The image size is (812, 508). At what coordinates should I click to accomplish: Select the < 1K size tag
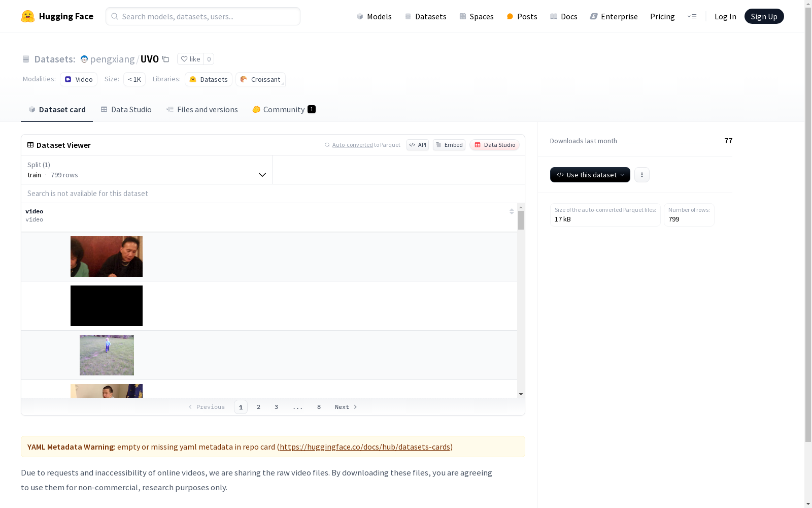pyautogui.click(x=134, y=79)
